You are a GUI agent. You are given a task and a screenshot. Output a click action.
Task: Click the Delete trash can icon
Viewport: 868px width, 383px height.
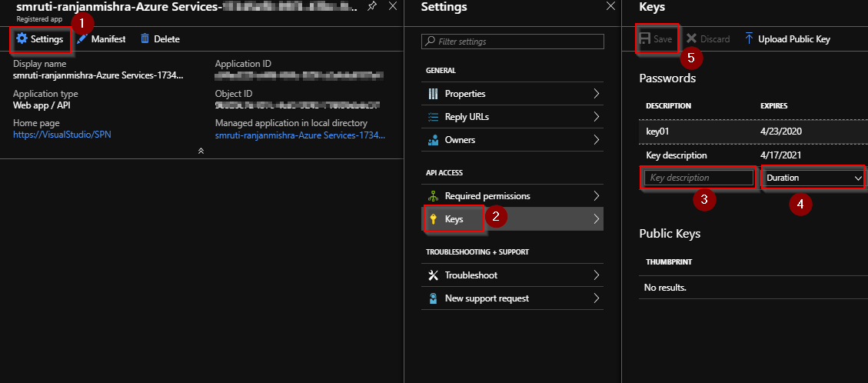(145, 38)
